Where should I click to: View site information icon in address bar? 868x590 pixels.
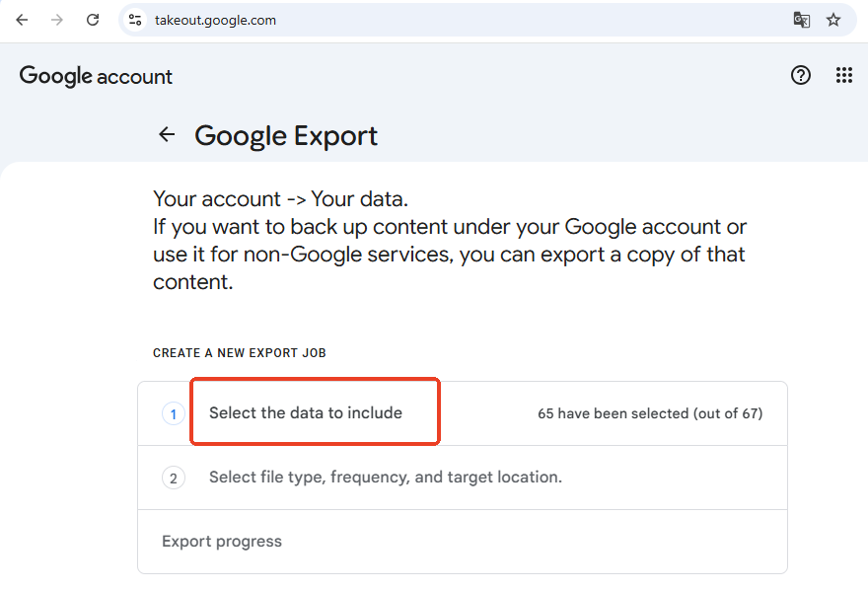[x=134, y=19]
